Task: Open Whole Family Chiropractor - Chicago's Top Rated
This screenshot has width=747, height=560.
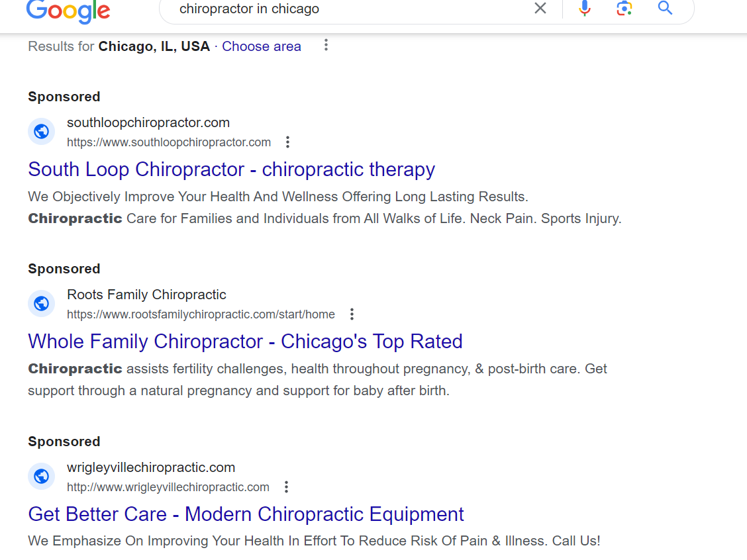Action: 245,342
